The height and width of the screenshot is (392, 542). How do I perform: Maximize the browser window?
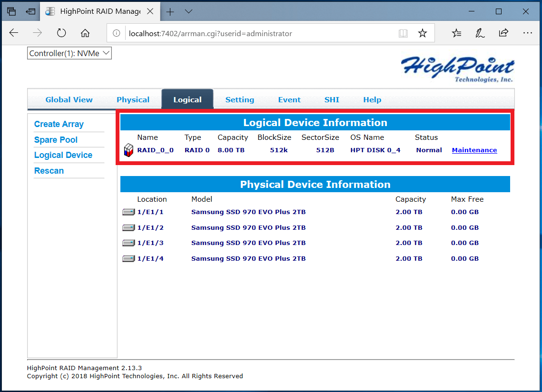[498, 11]
